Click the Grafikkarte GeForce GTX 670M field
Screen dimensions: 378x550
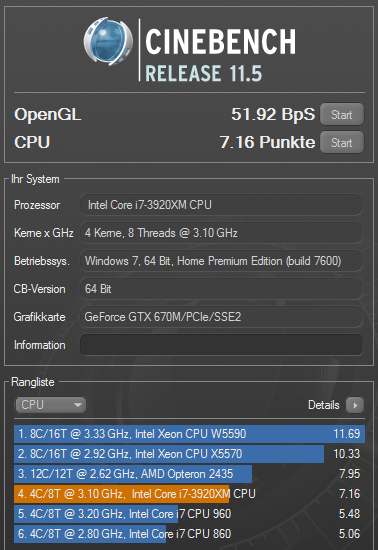click(221, 317)
